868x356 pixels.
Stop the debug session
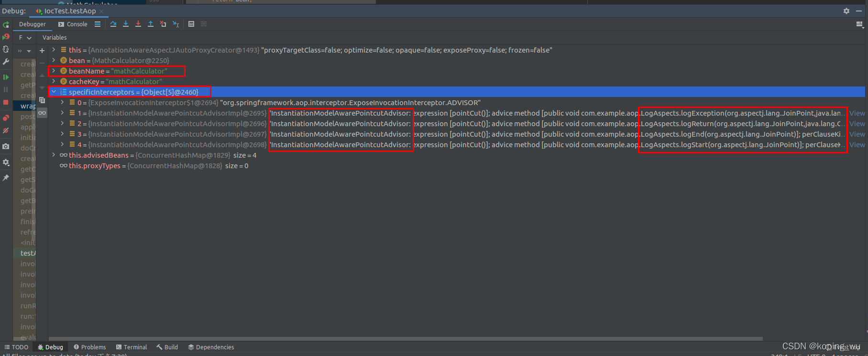6,102
